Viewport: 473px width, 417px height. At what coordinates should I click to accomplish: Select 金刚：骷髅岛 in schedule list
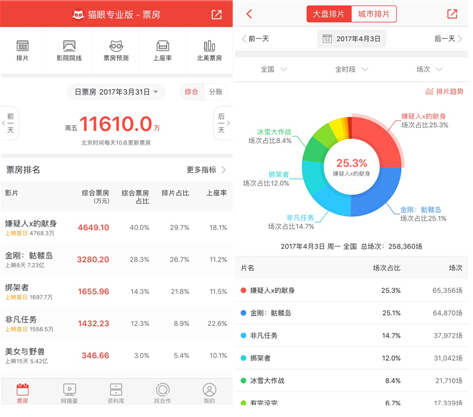(x=351, y=313)
